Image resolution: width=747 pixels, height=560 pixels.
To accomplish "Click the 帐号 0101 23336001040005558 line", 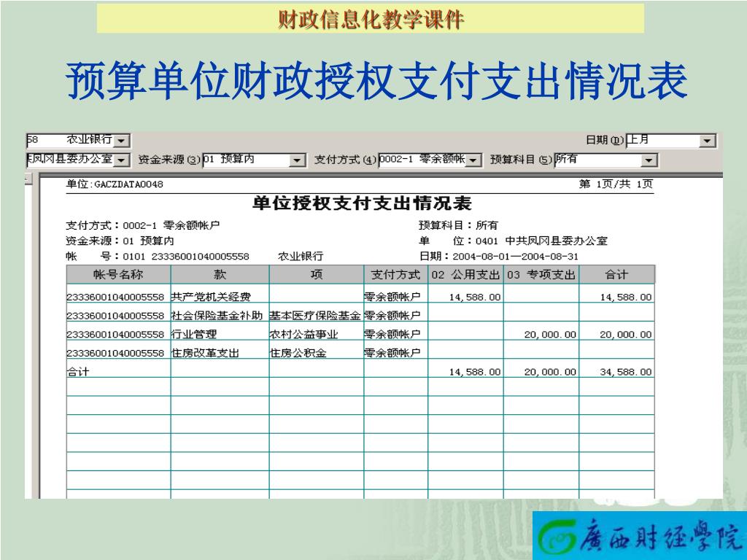I will coord(158,256).
